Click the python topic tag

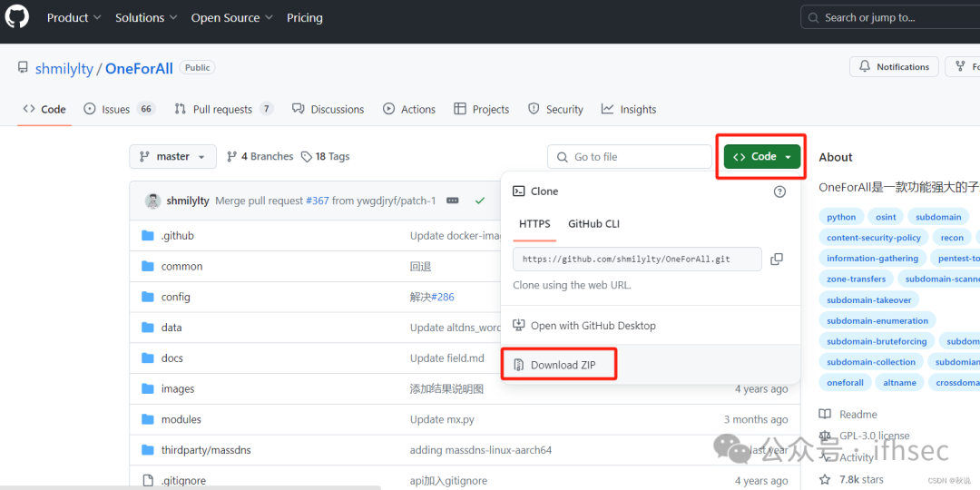pyautogui.click(x=841, y=217)
